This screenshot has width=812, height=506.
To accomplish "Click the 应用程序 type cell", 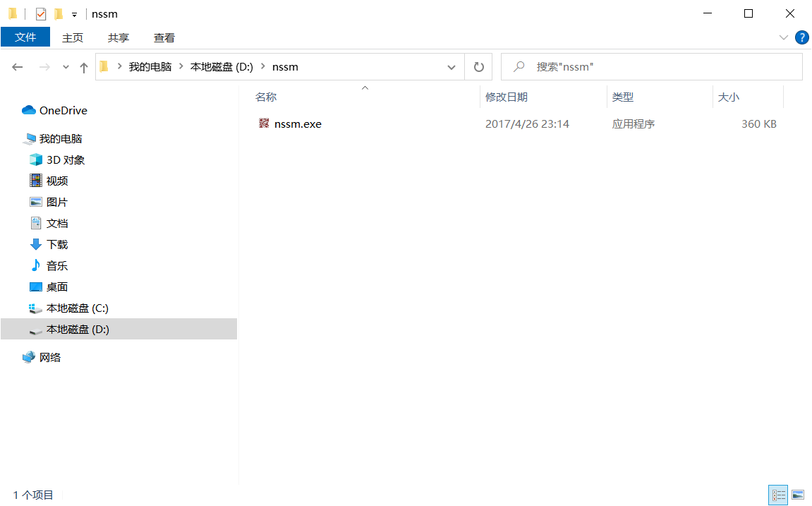I will pos(634,124).
